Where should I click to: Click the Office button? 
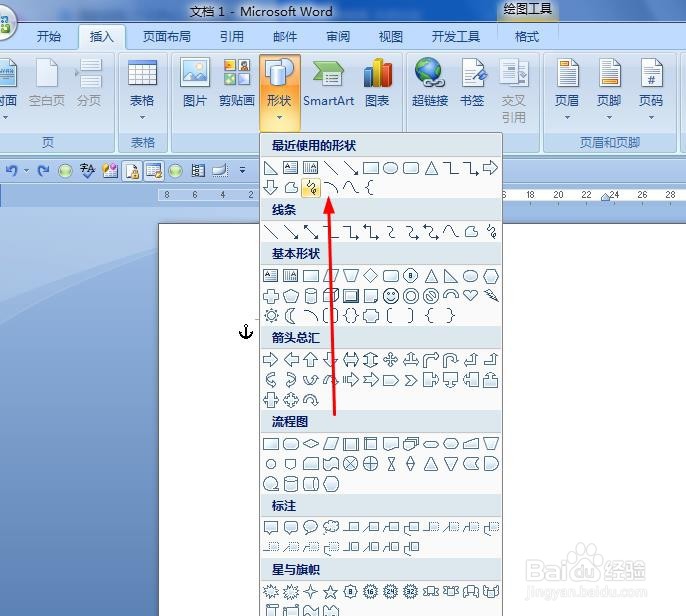pos(6,24)
